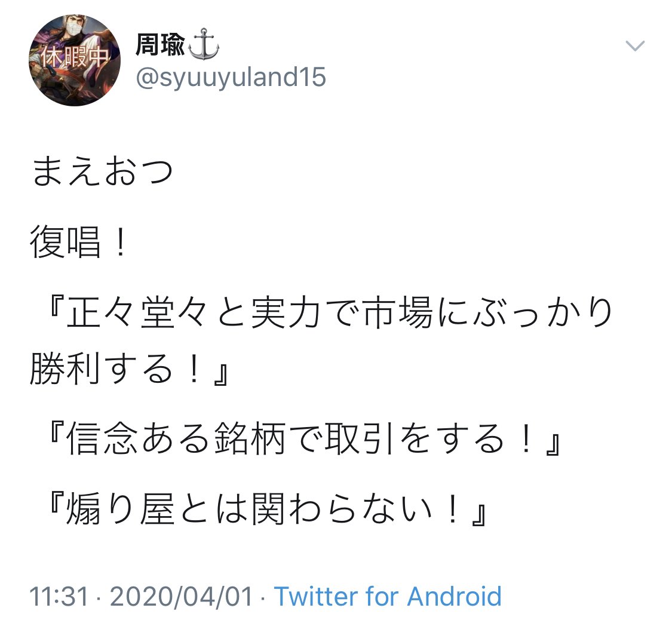Select the display name 周瑜
The image size is (672, 617).
160,45
